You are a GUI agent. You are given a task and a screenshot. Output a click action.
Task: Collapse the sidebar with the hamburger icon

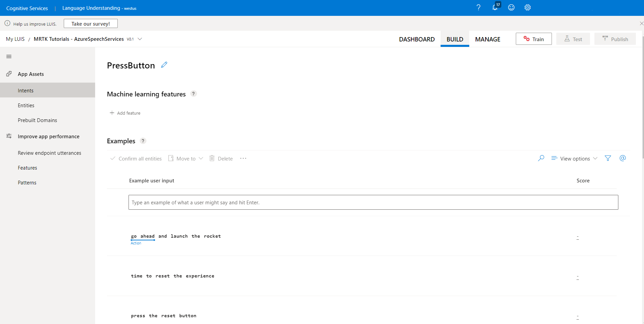(9, 56)
